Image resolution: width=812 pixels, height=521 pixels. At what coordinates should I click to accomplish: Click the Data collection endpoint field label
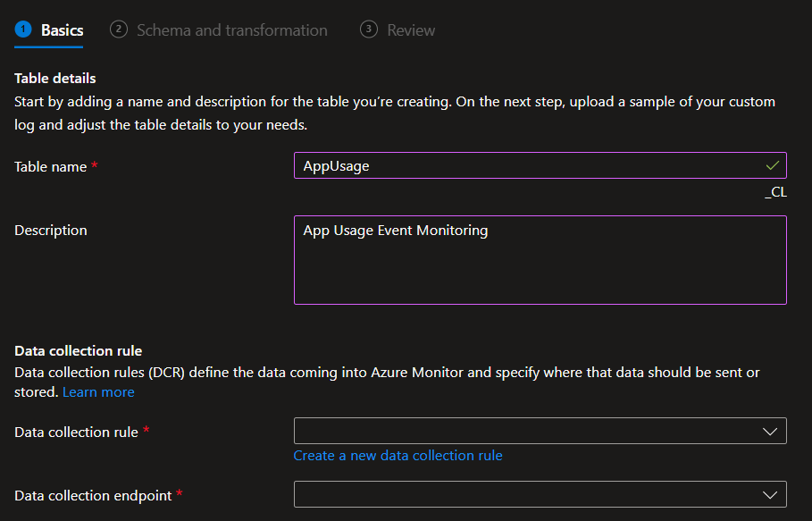click(x=94, y=495)
